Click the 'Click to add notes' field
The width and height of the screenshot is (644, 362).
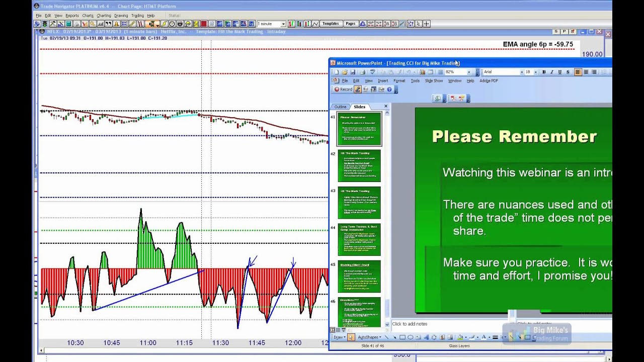[450, 324]
